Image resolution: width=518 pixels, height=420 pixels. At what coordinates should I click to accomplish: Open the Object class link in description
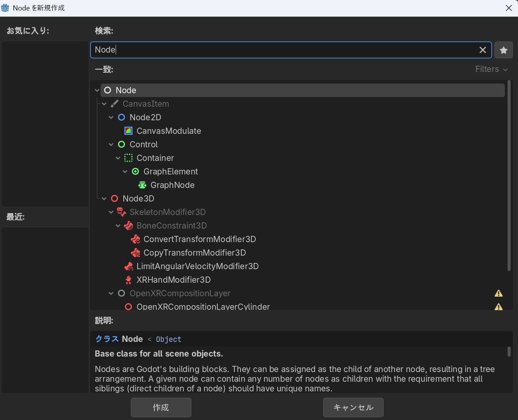[169, 339]
